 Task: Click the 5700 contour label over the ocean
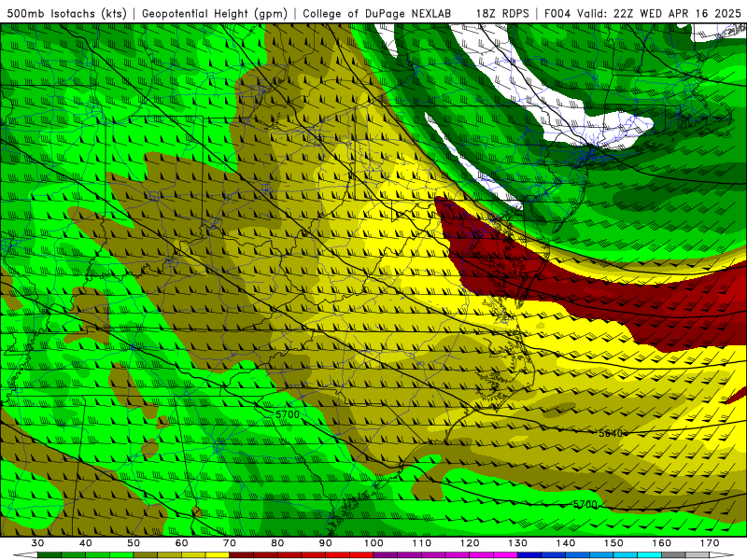click(585, 504)
